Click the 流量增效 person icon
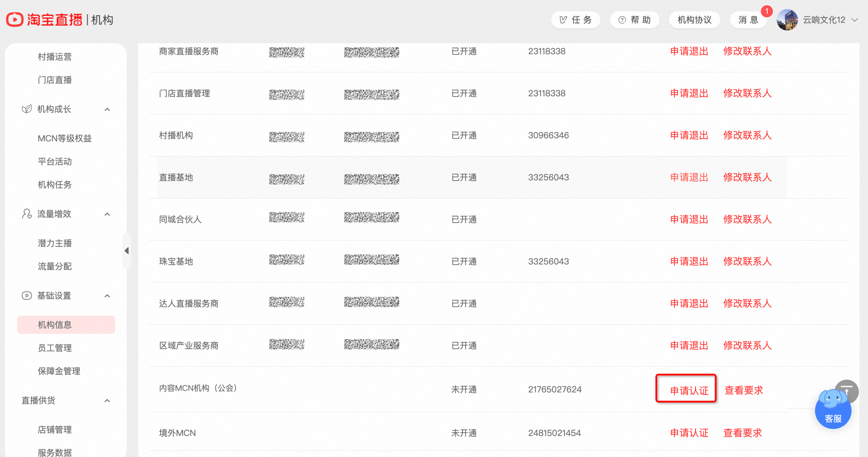Image resolution: width=868 pixels, height=457 pixels. coord(27,214)
